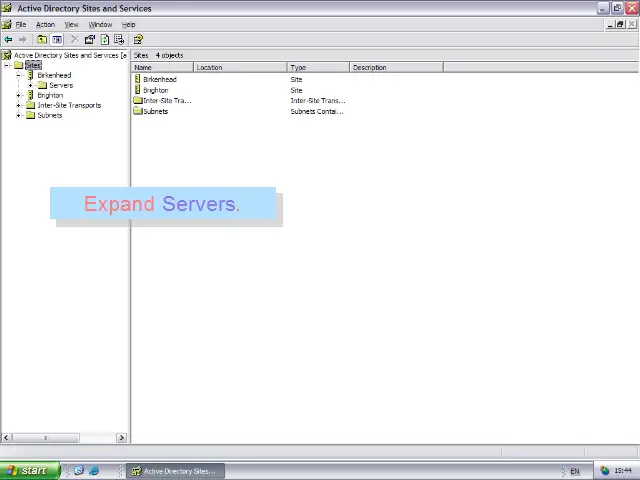Select the Brighton label in the tree

50,95
